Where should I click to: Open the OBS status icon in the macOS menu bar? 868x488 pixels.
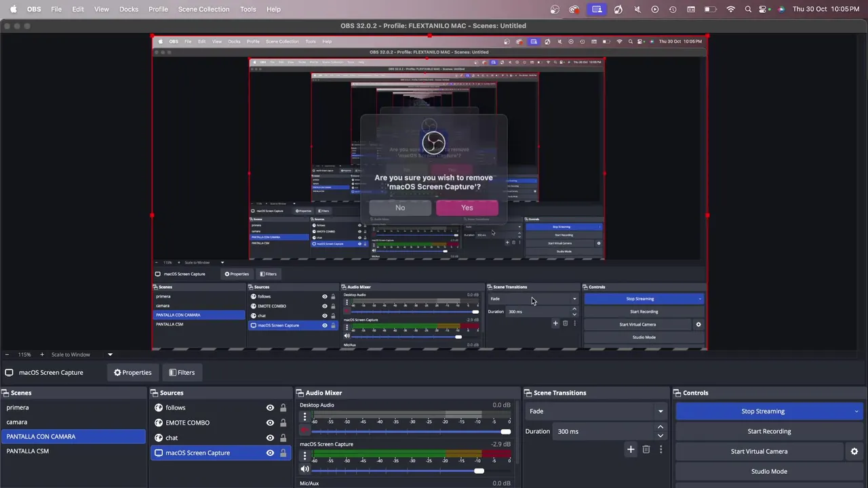point(555,9)
